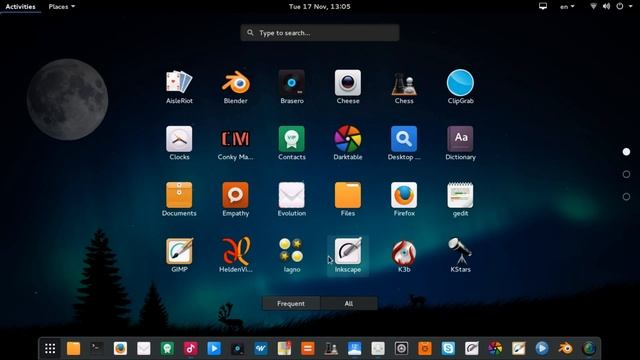Open GIMP from the dock

click(x=518, y=349)
